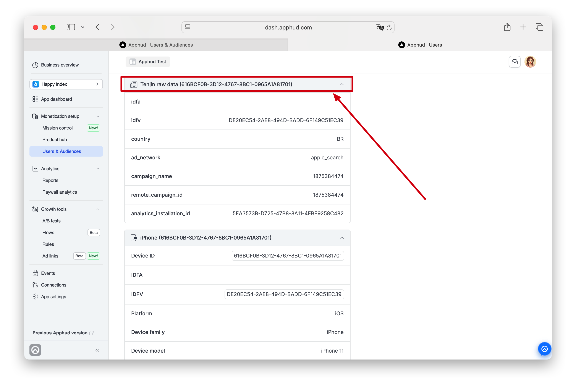Select the apple_search ad_network value
This screenshot has height=392, width=576.
tap(327, 157)
